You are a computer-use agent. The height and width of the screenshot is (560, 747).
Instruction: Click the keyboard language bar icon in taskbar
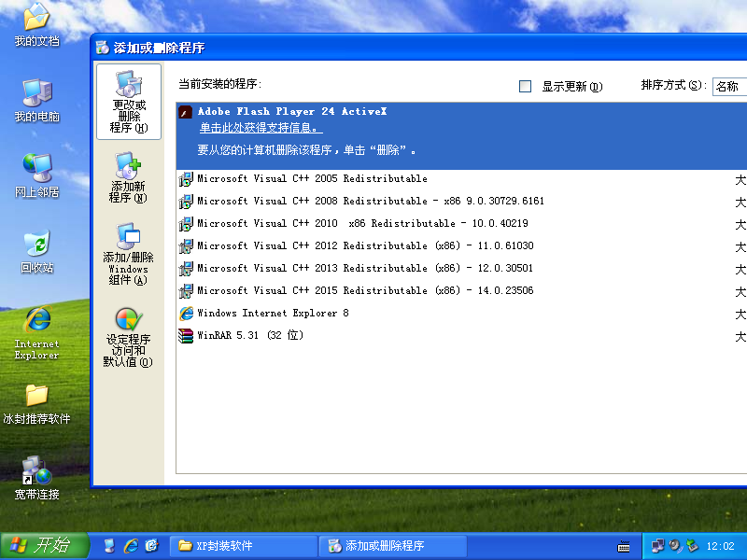click(x=624, y=546)
